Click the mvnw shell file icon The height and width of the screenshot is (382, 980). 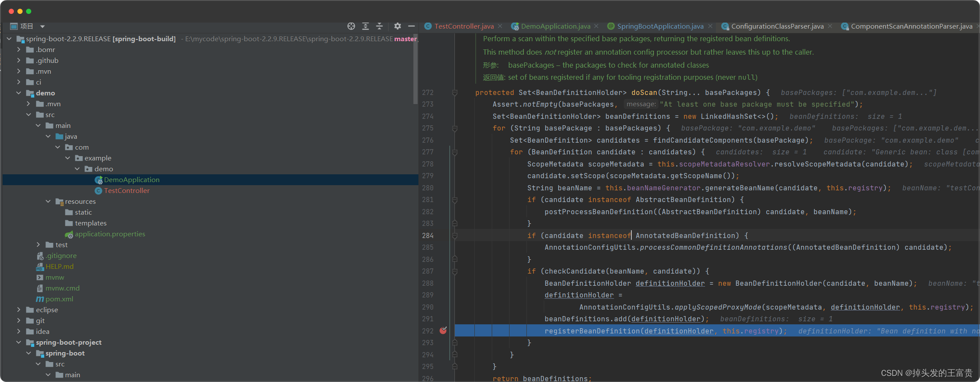pyautogui.click(x=40, y=278)
